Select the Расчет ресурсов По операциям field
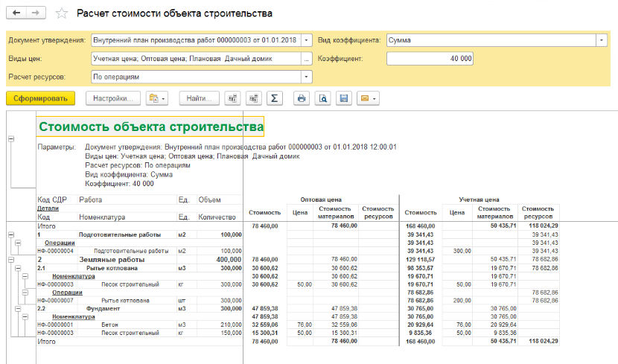This screenshot has width=618, height=364. [x=196, y=77]
